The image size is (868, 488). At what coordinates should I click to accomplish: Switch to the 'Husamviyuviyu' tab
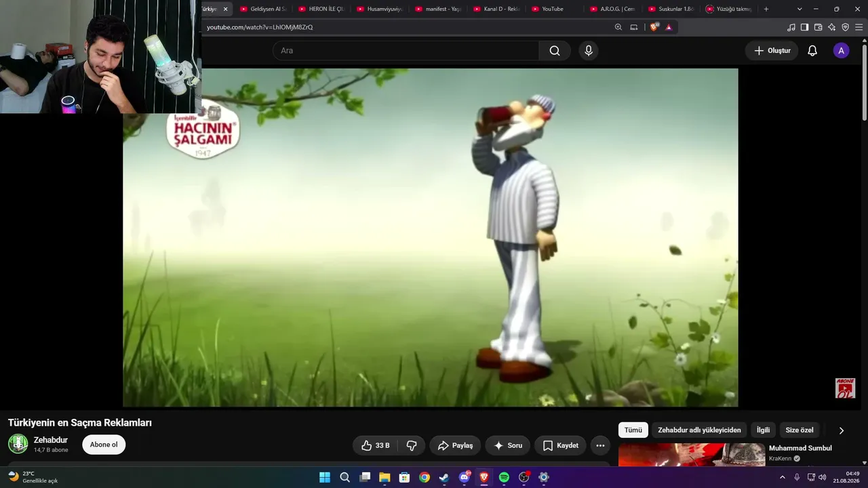[x=379, y=9]
